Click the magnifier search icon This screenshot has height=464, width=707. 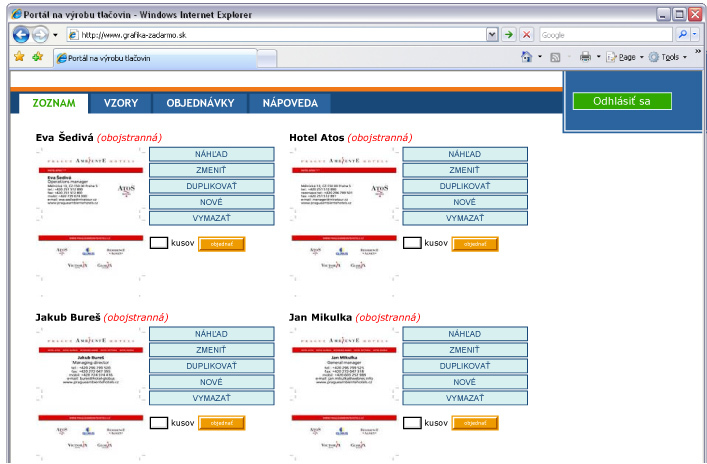coord(683,35)
